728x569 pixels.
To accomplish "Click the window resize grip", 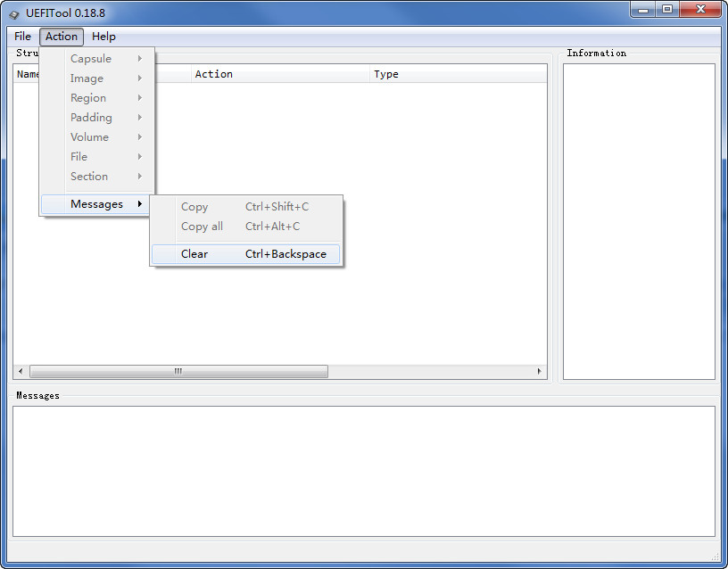I will (715, 557).
